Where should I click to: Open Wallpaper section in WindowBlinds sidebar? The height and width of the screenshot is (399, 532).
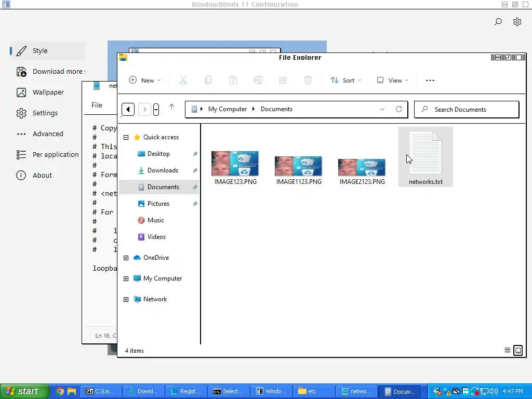tap(47, 92)
